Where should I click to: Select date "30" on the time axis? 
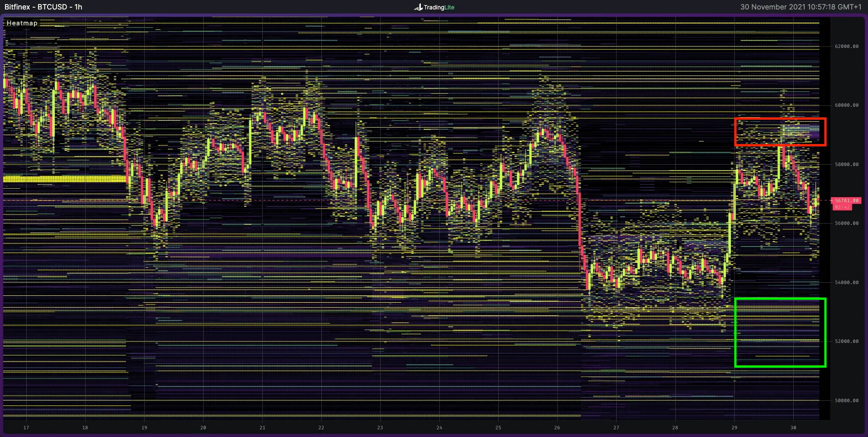pyautogui.click(x=793, y=427)
